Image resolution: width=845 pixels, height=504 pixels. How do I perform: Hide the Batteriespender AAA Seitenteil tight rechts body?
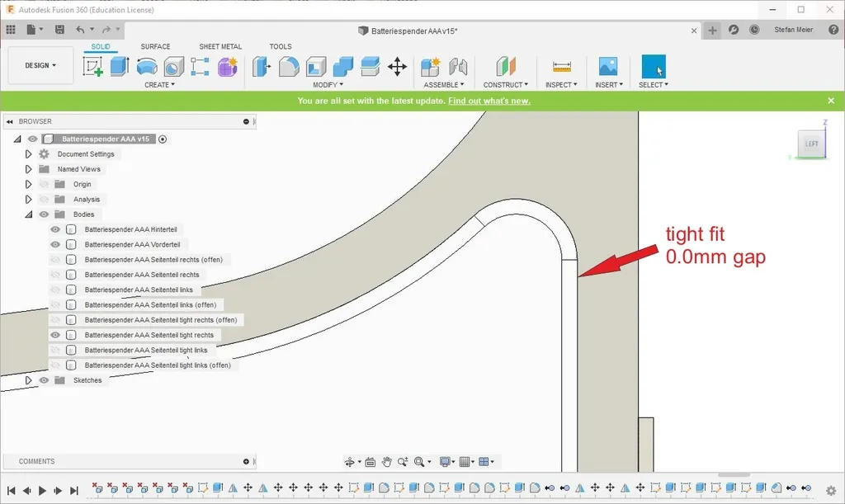[x=55, y=335]
